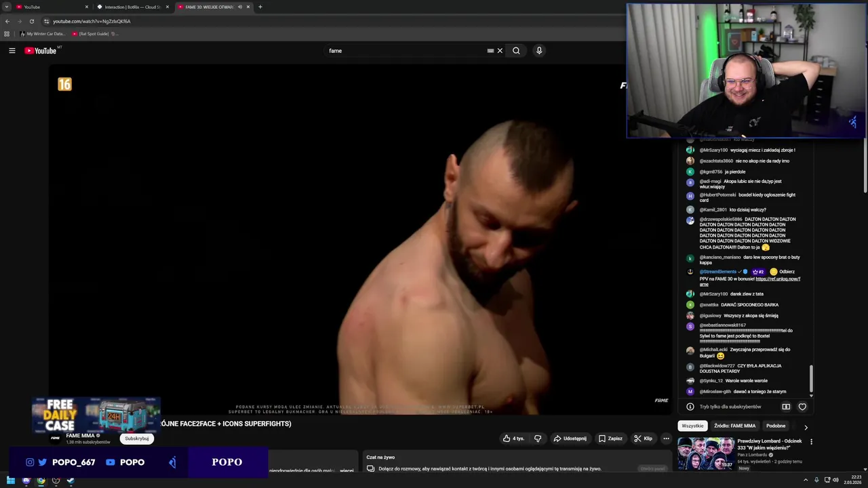Open the tab search dropdown arrow
This screenshot has width=868, height=488.
[7, 7]
